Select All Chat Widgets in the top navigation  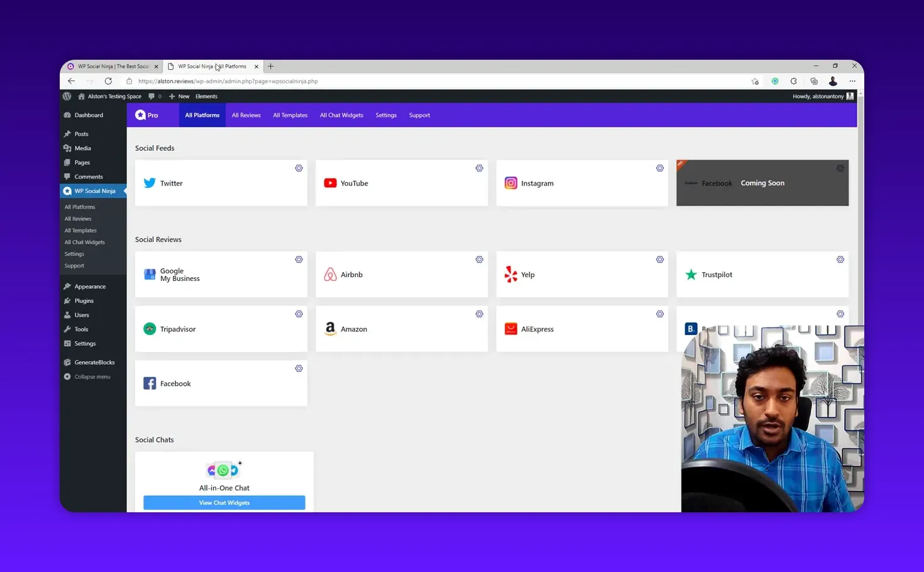[x=341, y=115]
